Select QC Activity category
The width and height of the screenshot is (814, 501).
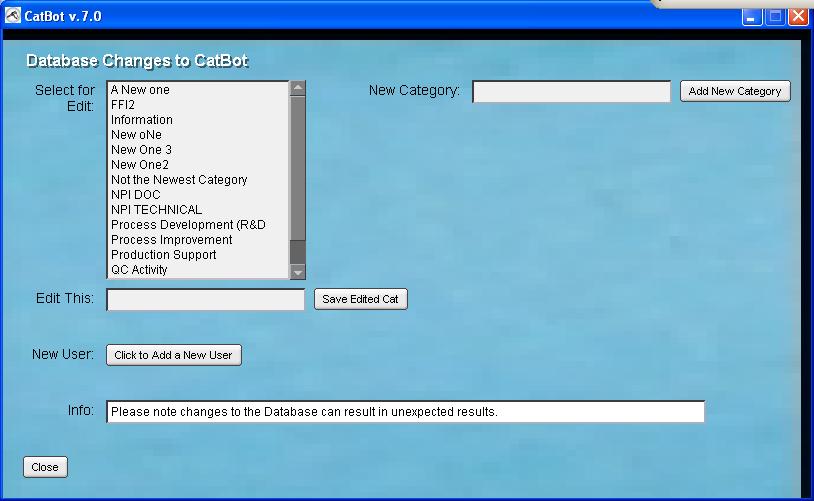coord(197,270)
